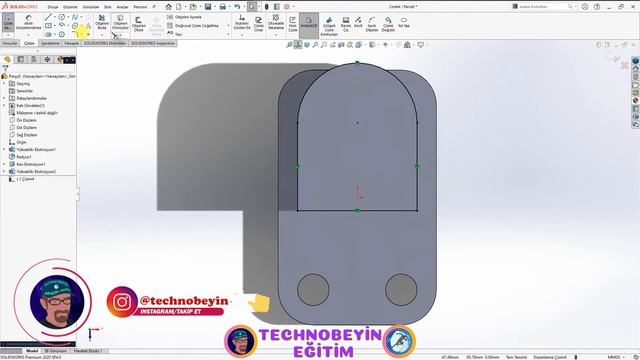
Task: Switch to the Hesapla ribbon tab
Action: (71, 43)
